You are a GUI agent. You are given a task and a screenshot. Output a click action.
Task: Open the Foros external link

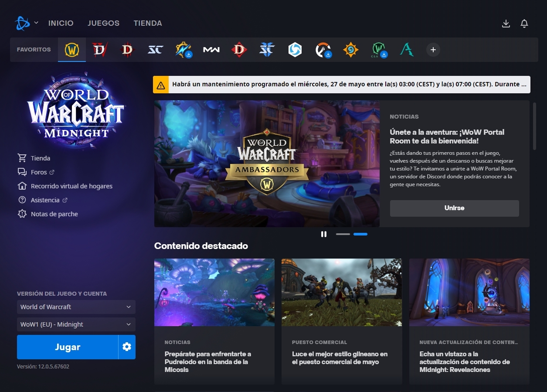coord(36,172)
